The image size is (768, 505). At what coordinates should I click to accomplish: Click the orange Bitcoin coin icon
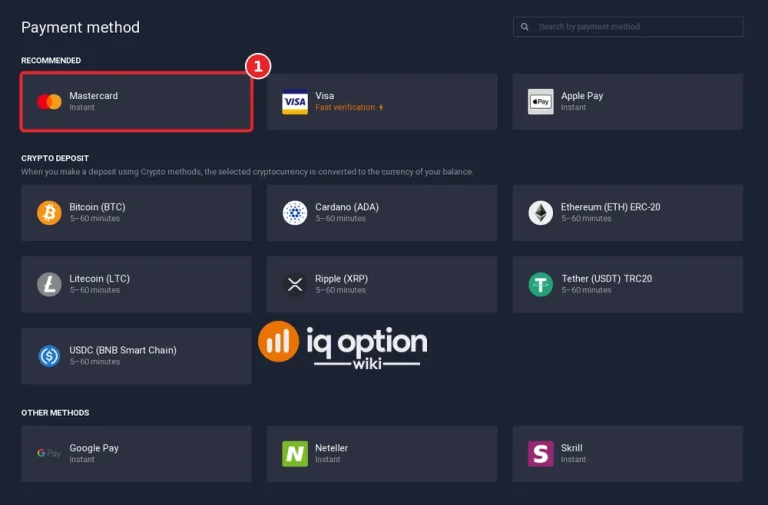pos(49,213)
